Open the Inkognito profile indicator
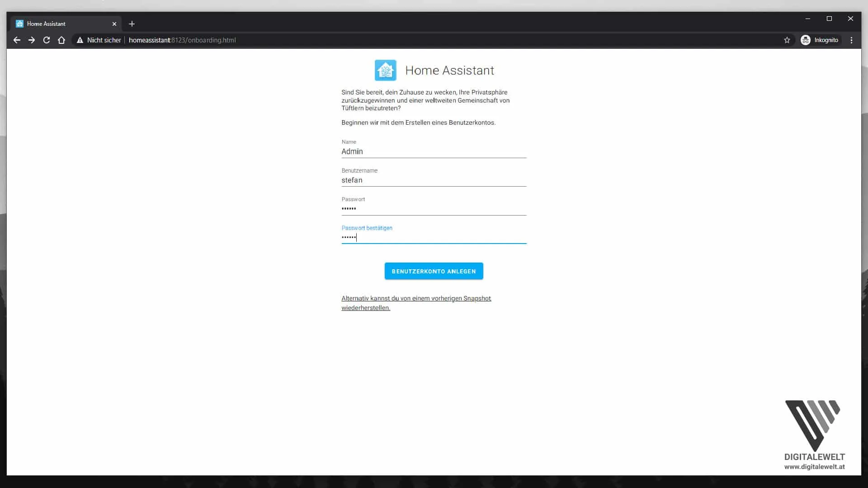This screenshot has width=868, height=488. point(820,40)
